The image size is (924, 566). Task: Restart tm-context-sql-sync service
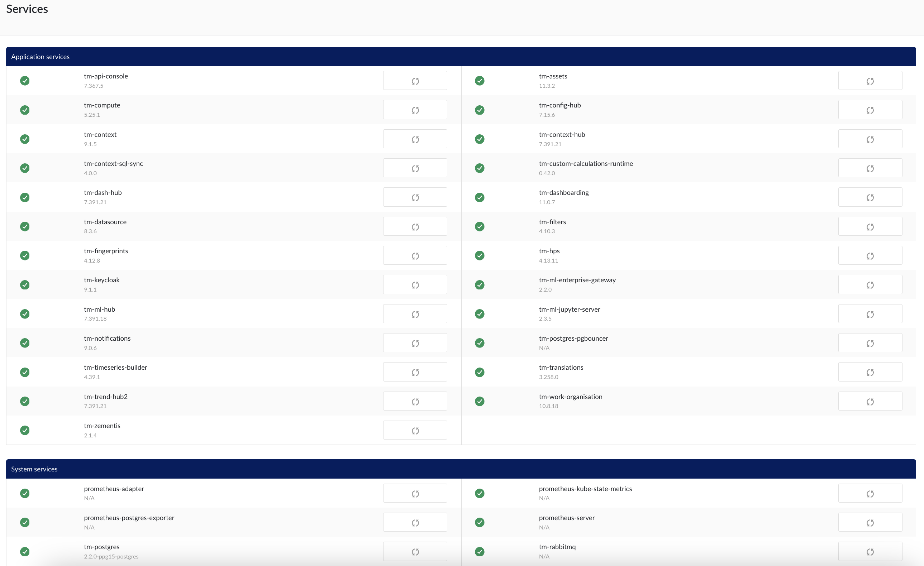coord(415,168)
